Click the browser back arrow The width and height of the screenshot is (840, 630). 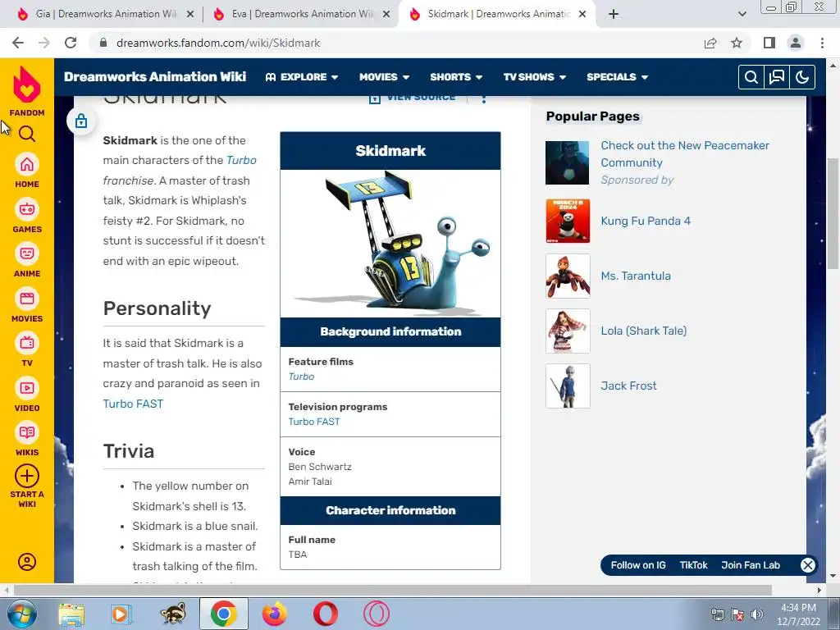(18, 43)
